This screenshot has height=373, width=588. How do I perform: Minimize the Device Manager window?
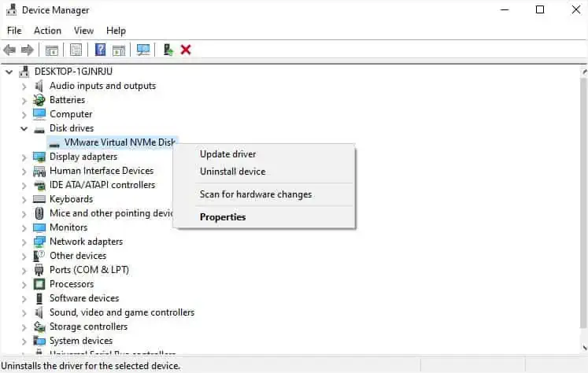[x=505, y=9]
